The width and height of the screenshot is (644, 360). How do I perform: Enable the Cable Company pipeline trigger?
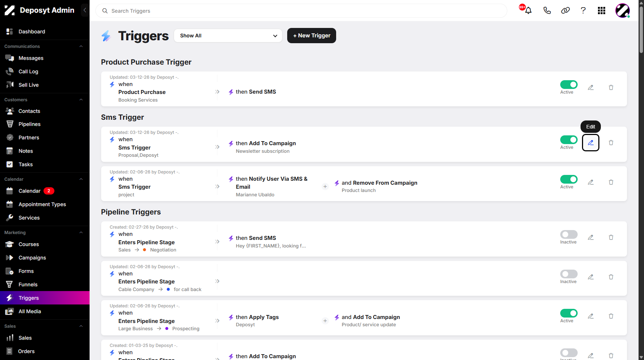click(569, 274)
